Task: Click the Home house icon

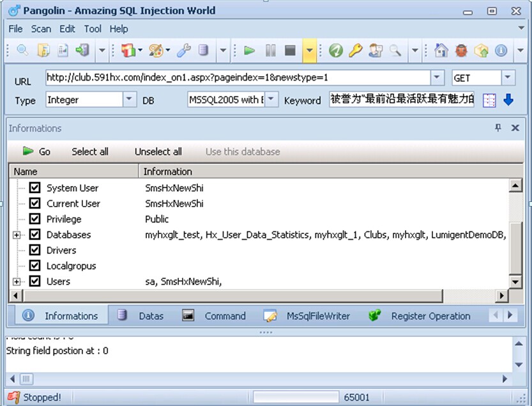Action: click(x=441, y=51)
